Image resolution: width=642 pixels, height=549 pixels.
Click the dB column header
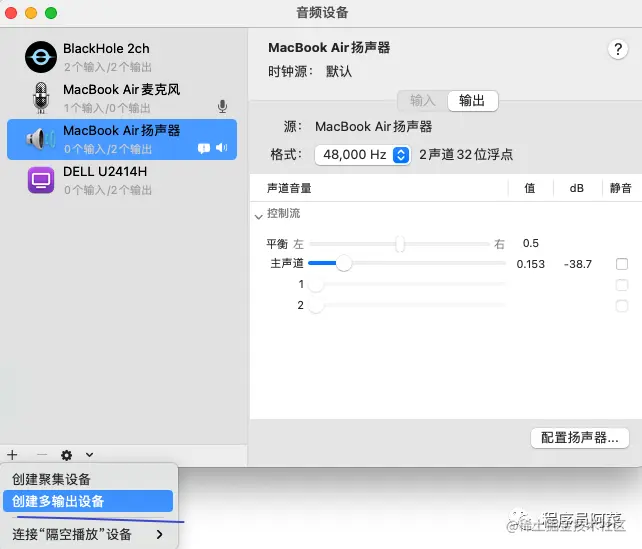pyautogui.click(x=576, y=188)
